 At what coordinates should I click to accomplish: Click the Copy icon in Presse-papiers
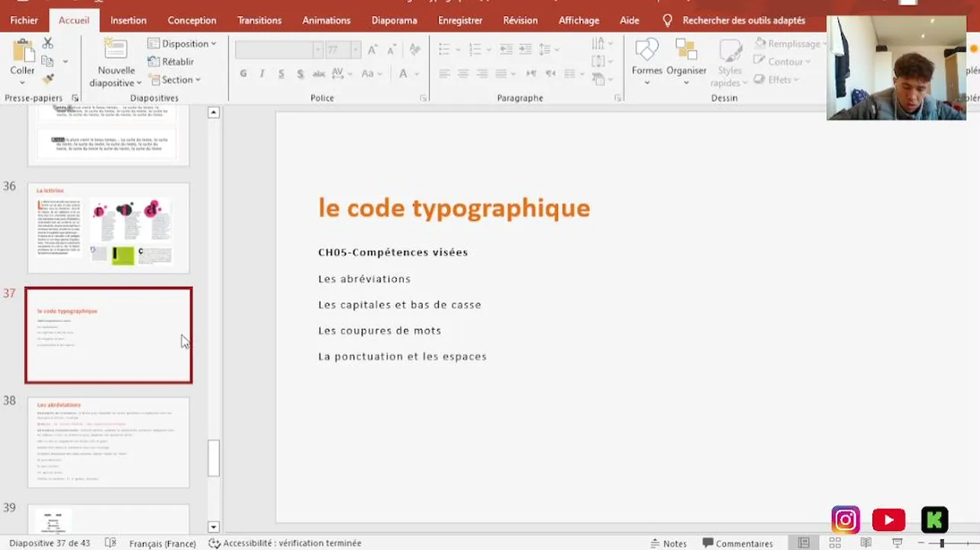[47, 61]
